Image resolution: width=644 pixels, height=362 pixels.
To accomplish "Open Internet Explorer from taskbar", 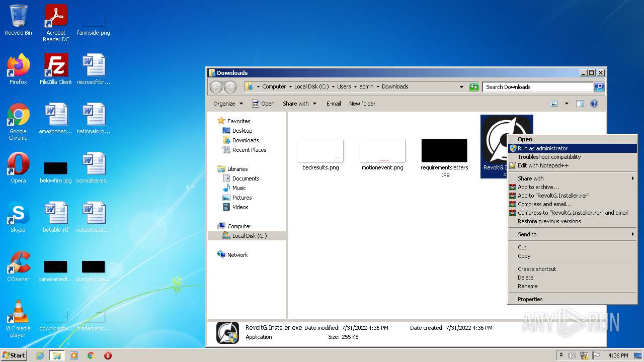I will coord(40,355).
